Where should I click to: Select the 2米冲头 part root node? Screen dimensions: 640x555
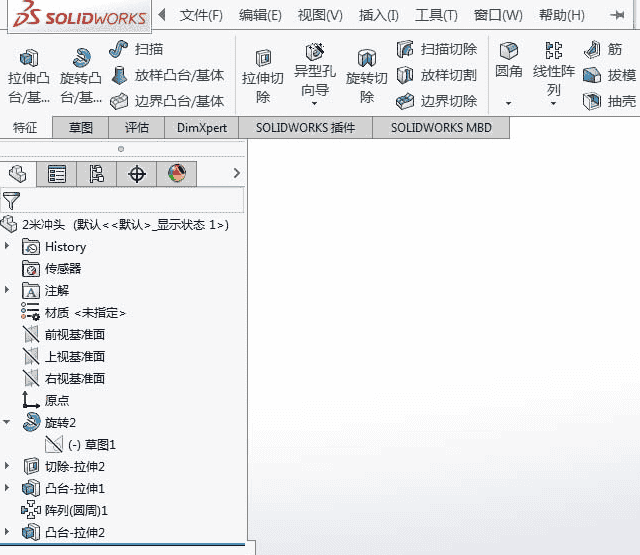[115, 224]
